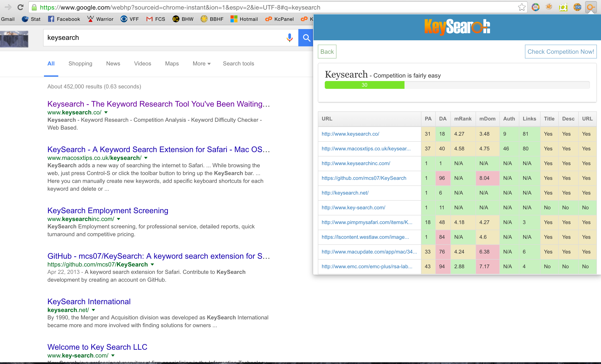Screen dimensions: 601x364
Task: Click the Google doodle logo
Action: tap(14, 39)
